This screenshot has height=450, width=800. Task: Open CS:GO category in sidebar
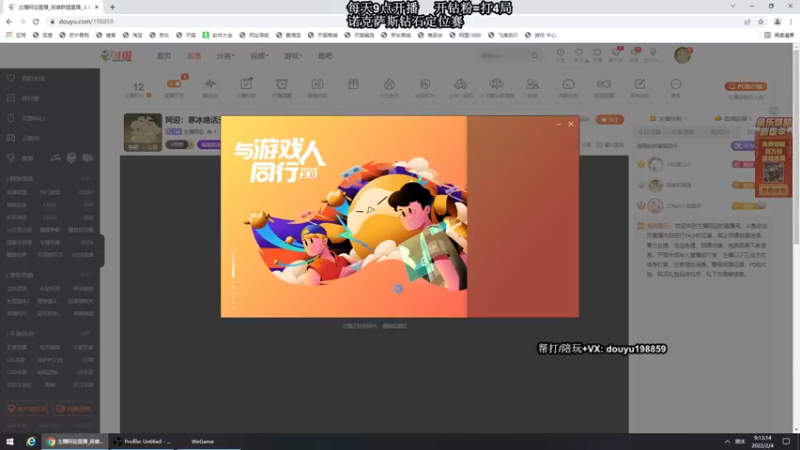[x=50, y=217]
